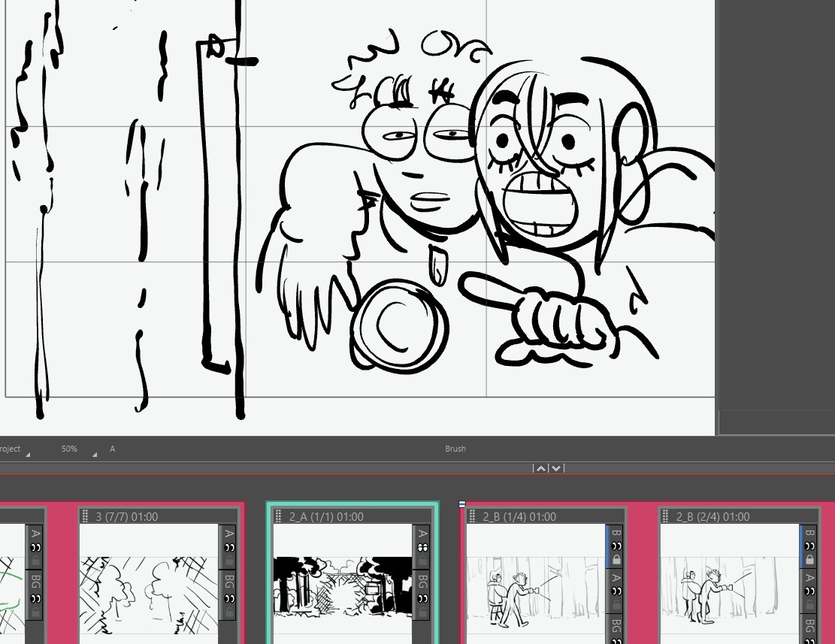
Task: Click the expand-down arrow above the thumbnails
Action: point(556,468)
